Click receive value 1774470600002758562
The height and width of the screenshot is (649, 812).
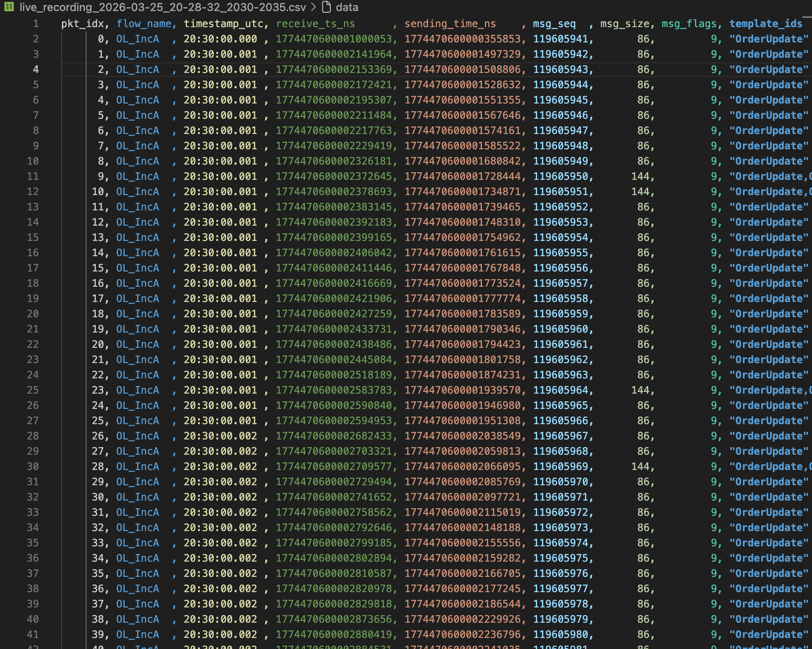(334, 512)
